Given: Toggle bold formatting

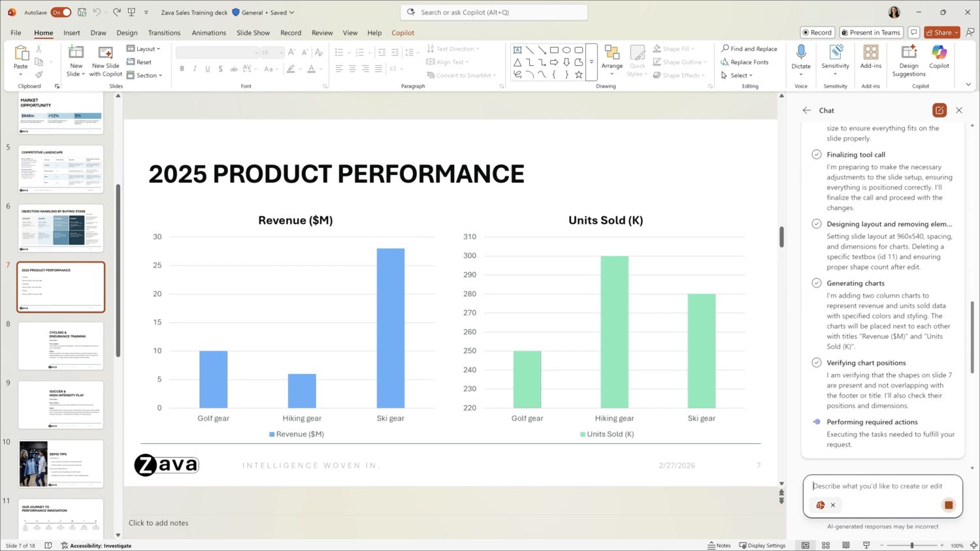Looking at the screenshot, I should pos(182,69).
